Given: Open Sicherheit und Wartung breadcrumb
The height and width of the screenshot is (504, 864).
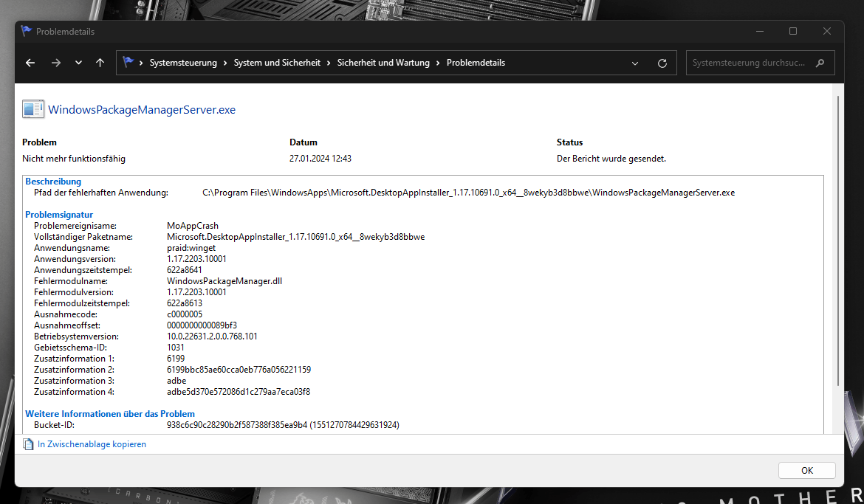Looking at the screenshot, I should click(383, 63).
